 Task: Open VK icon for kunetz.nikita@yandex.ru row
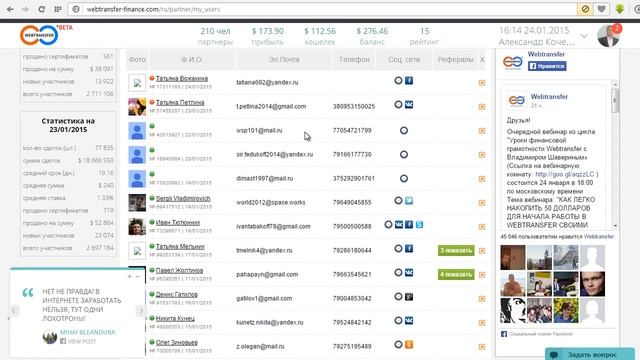(409, 320)
